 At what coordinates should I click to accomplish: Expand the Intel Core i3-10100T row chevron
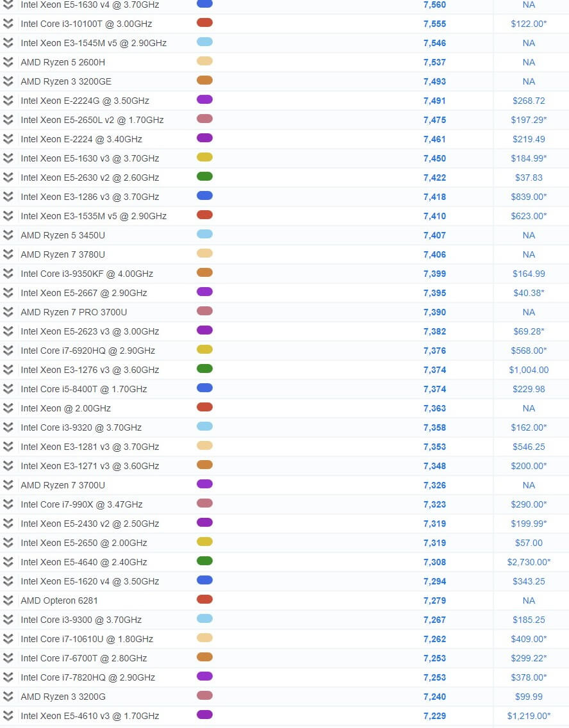tap(8, 24)
